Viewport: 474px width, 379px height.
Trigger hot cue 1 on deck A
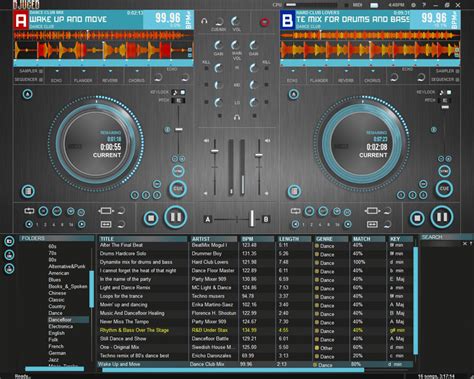(x=135, y=195)
